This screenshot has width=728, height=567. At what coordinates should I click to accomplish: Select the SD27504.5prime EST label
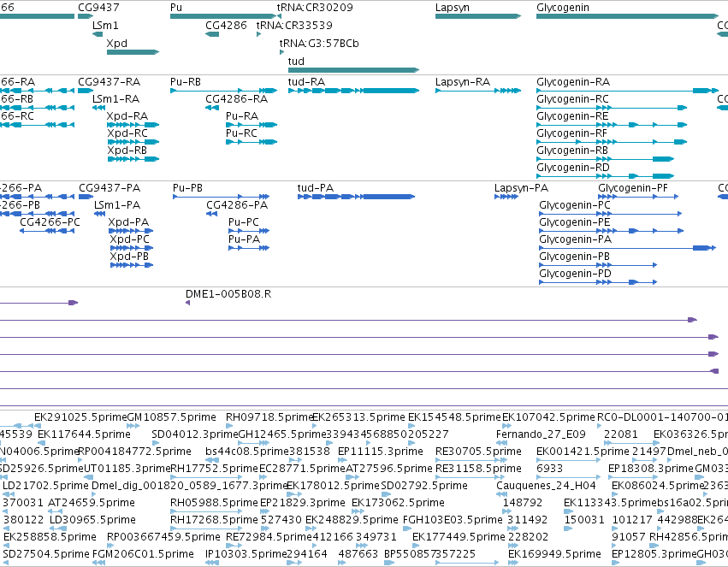46,554
